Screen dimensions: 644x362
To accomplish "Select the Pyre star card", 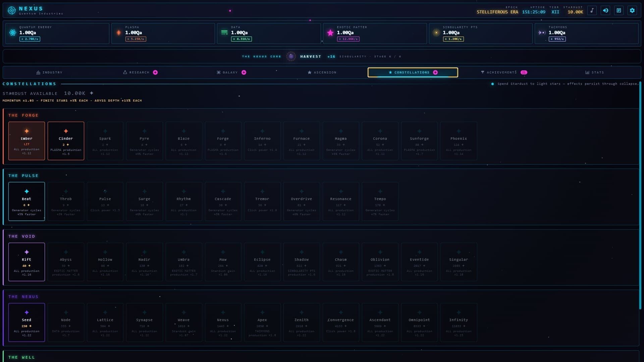I will coord(144,141).
